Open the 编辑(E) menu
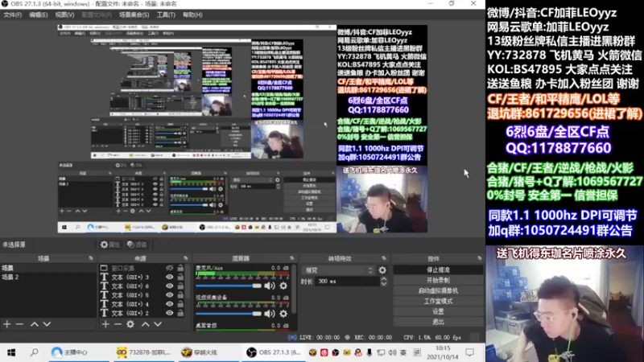644x362 pixels. 38,14
